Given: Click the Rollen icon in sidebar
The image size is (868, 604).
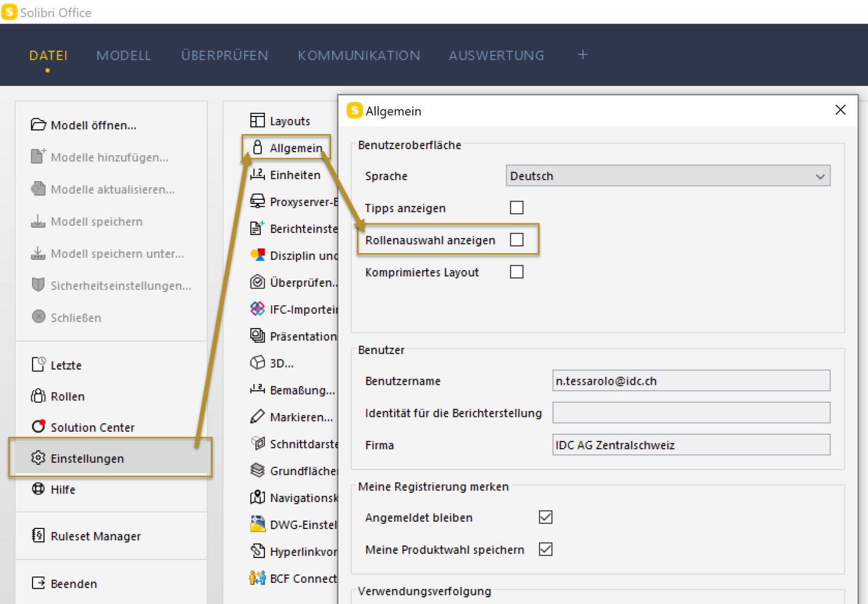Looking at the screenshot, I should [x=39, y=396].
